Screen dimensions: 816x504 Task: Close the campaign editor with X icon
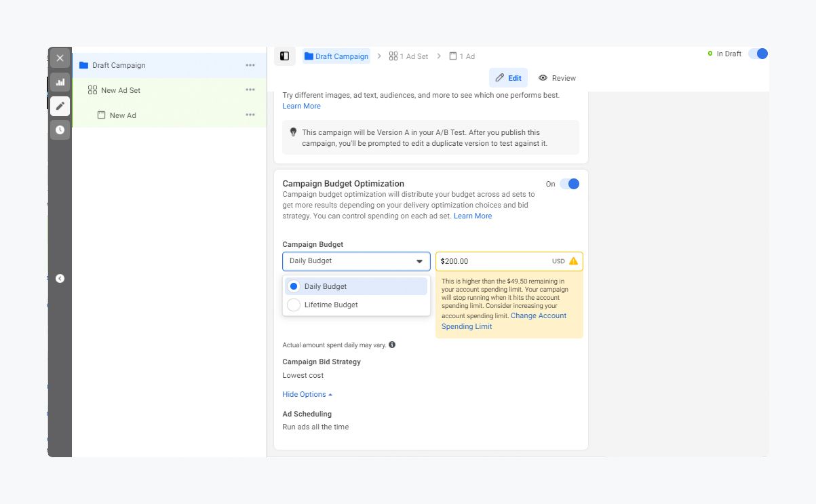tap(60, 58)
